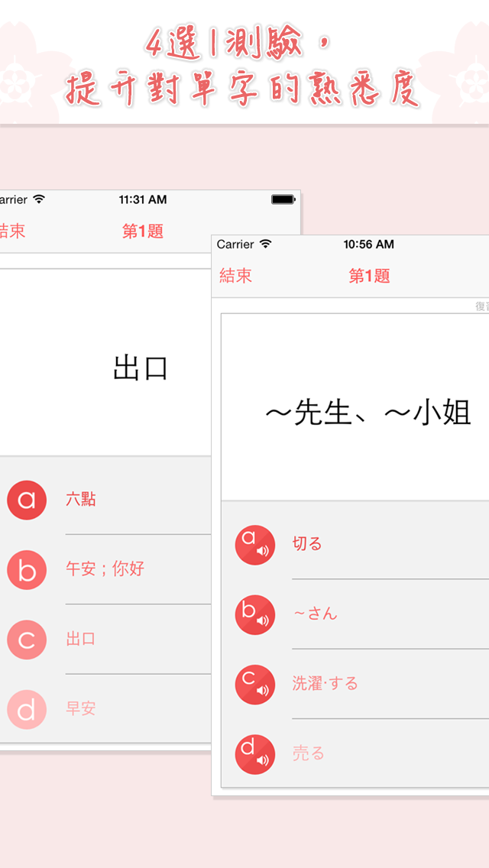The image size is (489, 868).
Task: Tap the 第1題 title on right screen
Action: tap(369, 276)
